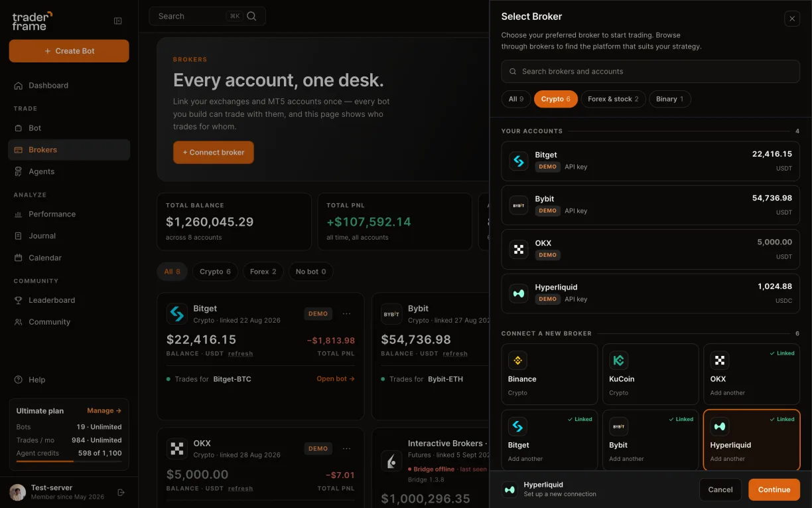Collapse sidebar using panel toggle icon
The height and width of the screenshot is (508, 812).
[118, 21]
